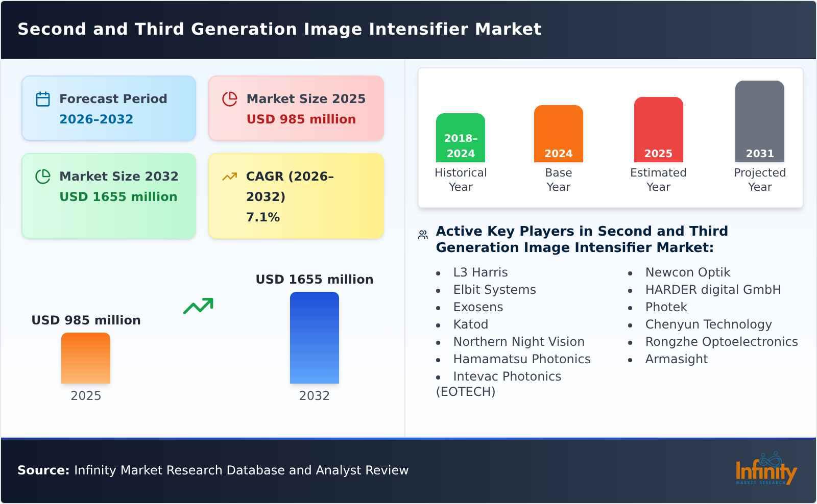Select the pie chart icon near Market Size 2025
Screen dimensions: 817x504
(x=230, y=98)
